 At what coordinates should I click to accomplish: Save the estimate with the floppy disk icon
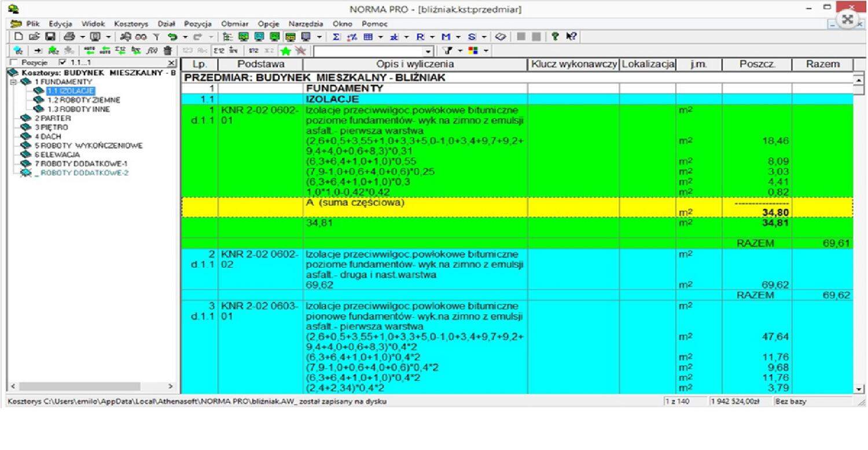tap(50, 36)
